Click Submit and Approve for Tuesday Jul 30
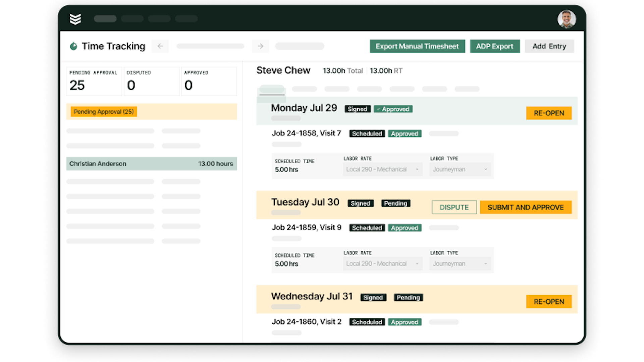Screen dimensions: 644x362 point(526,207)
